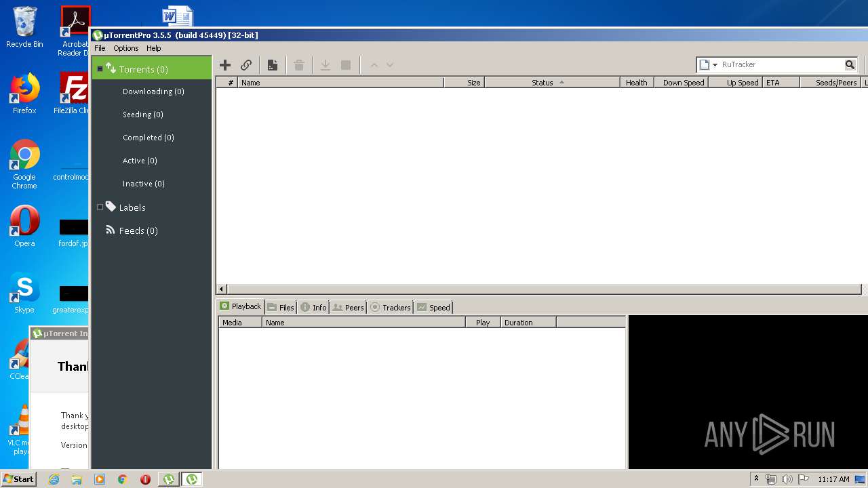868x488 pixels.
Task: Open the Options menu
Action: coord(125,48)
